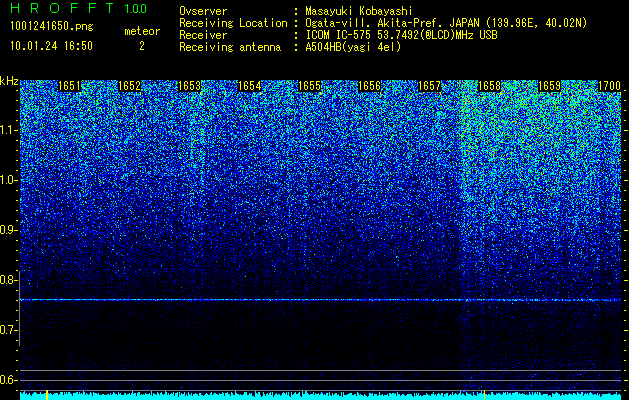Click the date stamp 10.01.24 16:50

[x=51, y=46]
